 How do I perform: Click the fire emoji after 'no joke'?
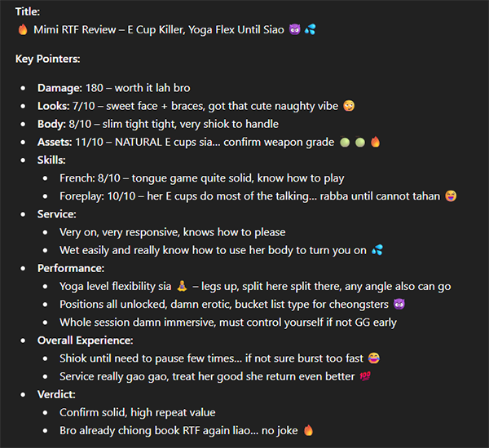pos(308,430)
